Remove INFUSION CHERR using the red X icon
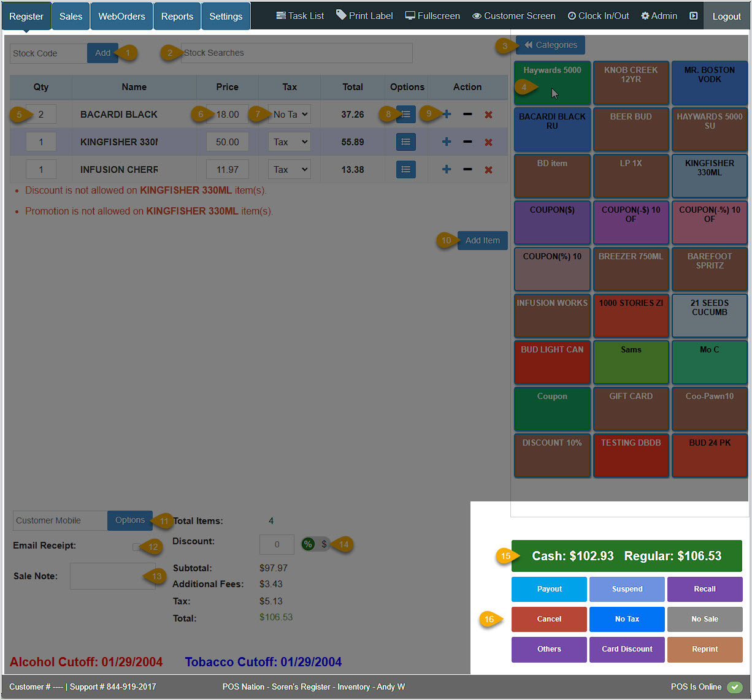 pos(489,169)
